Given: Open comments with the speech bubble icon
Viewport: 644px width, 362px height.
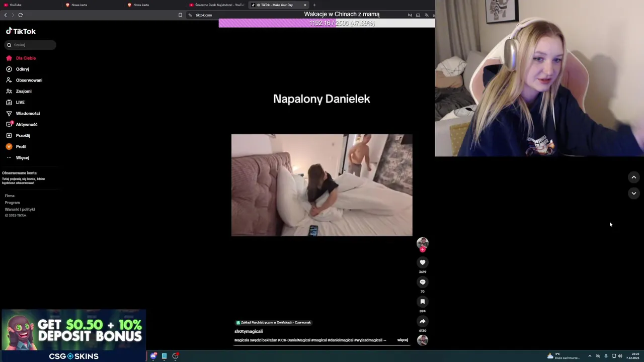Looking at the screenshot, I should (x=423, y=282).
